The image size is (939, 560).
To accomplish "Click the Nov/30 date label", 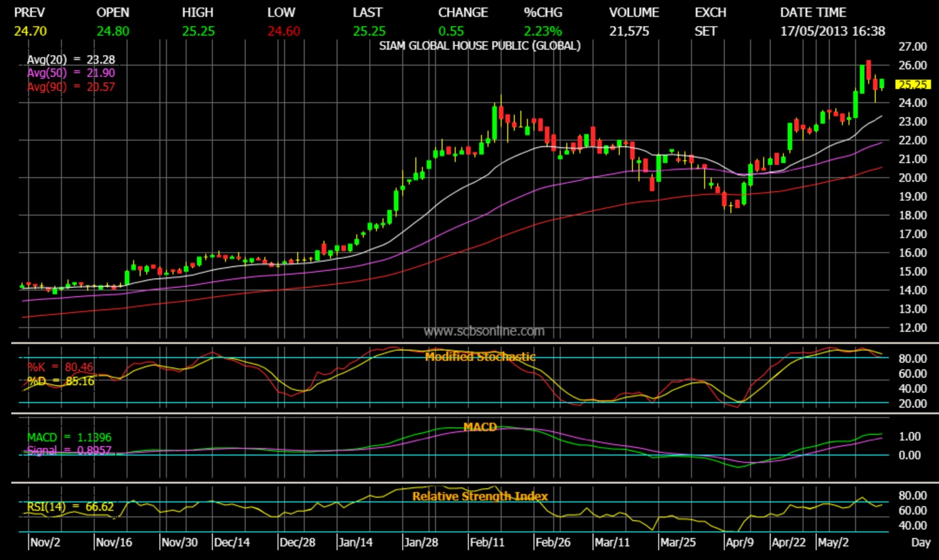I will pyautogui.click(x=180, y=543).
